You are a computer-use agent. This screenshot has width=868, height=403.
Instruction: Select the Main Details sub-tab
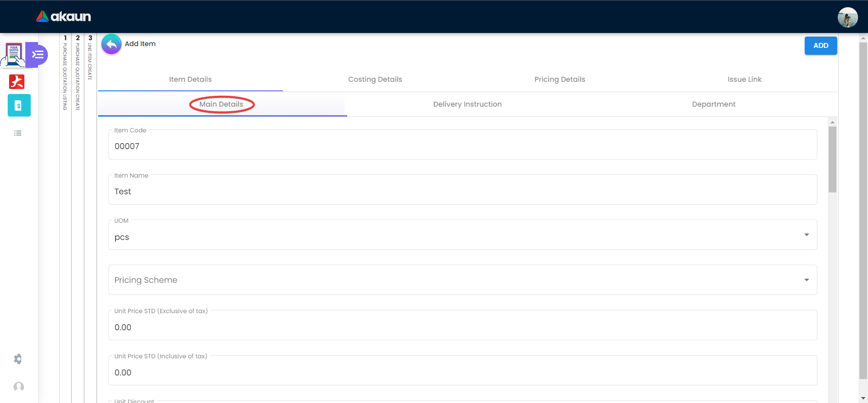coord(222,104)
